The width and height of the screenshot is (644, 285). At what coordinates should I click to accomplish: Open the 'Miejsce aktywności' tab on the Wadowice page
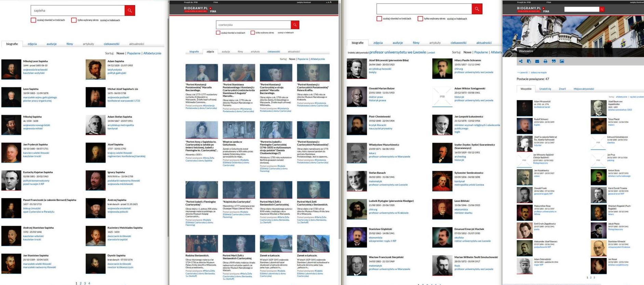click(584, 89)
